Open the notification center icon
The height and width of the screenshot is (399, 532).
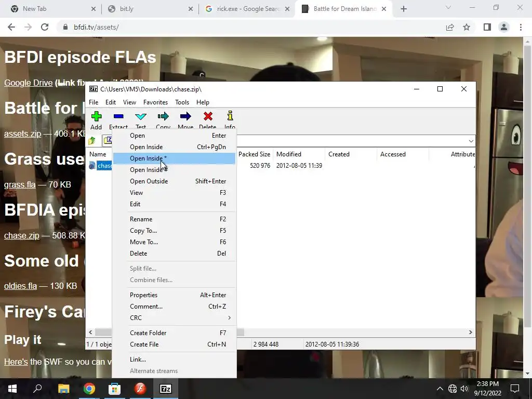515,389
